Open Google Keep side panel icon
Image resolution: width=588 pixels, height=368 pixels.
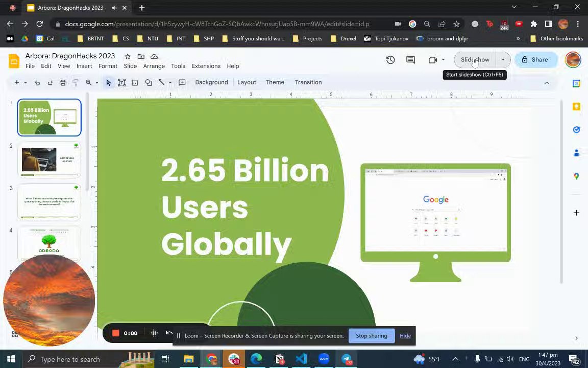tap(576, 107)
